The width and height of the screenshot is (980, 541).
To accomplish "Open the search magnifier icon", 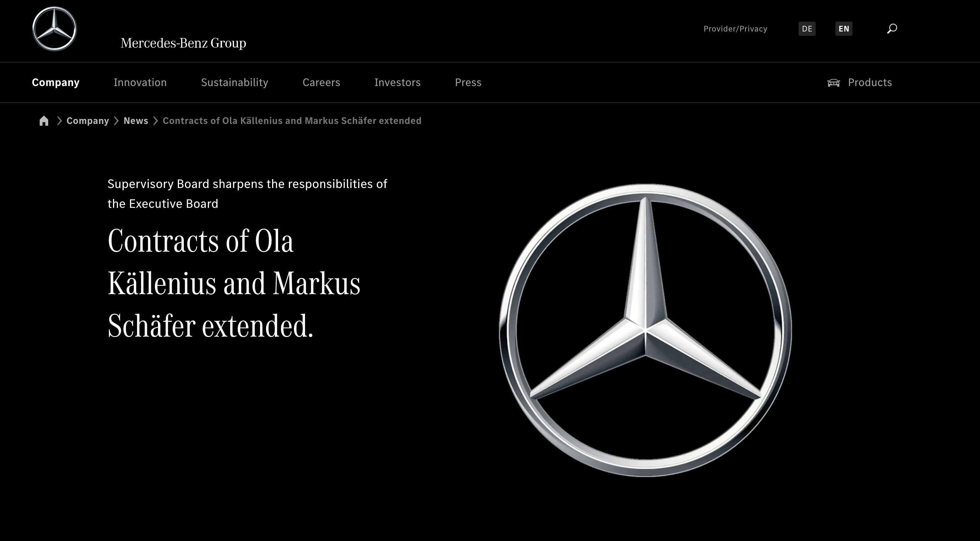I will 892,29.
